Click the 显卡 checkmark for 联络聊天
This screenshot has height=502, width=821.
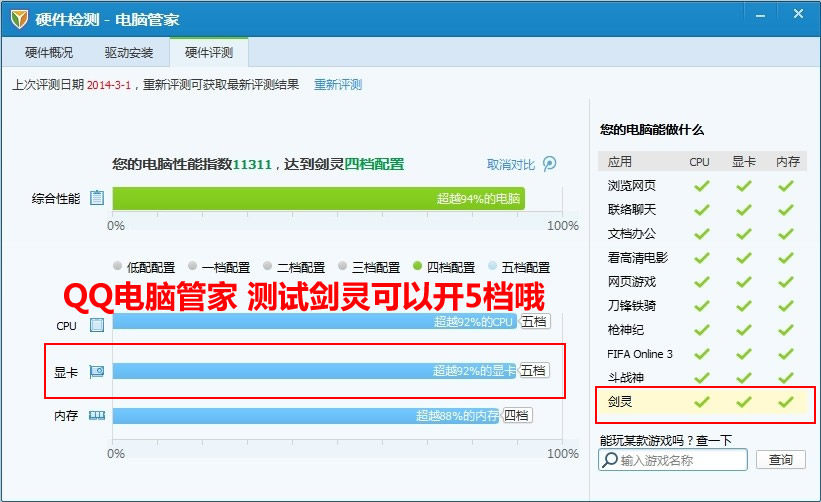click(744, 209)
